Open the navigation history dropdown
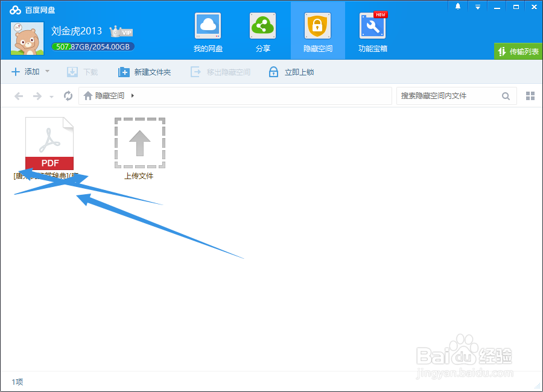The image size is (543, 392). 52,96
